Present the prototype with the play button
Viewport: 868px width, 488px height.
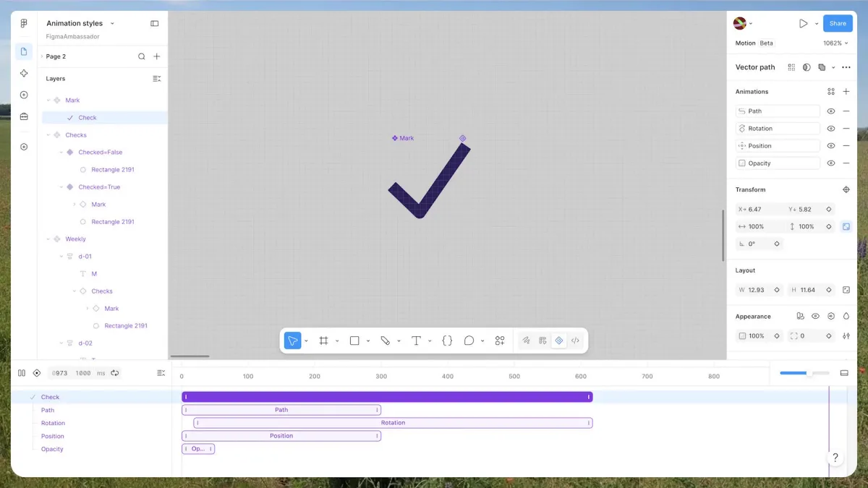pos(803,23)
